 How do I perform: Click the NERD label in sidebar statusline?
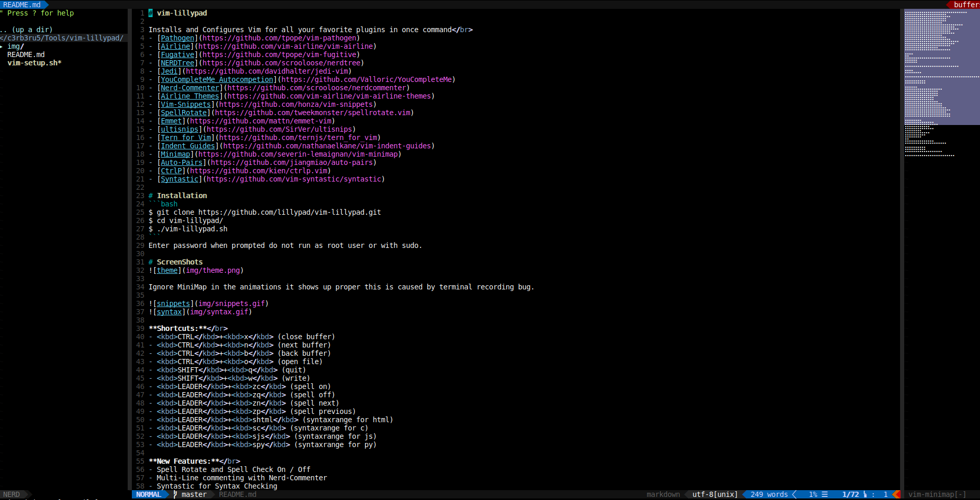(11, 494)
